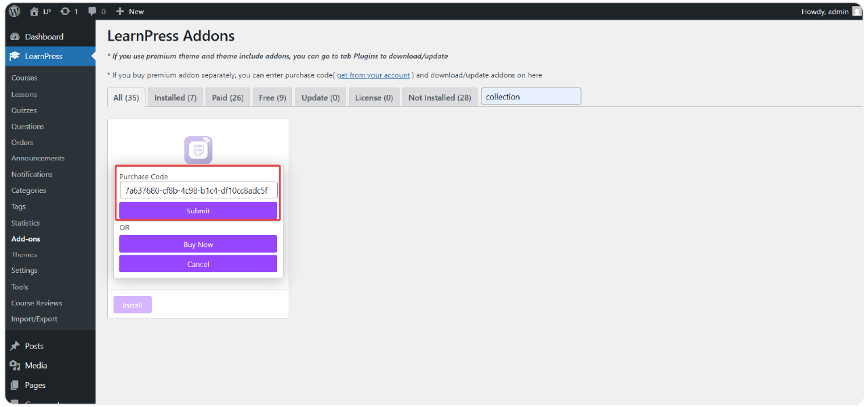Open Themes in LearnPress submenu

click(x=24, y=255)
